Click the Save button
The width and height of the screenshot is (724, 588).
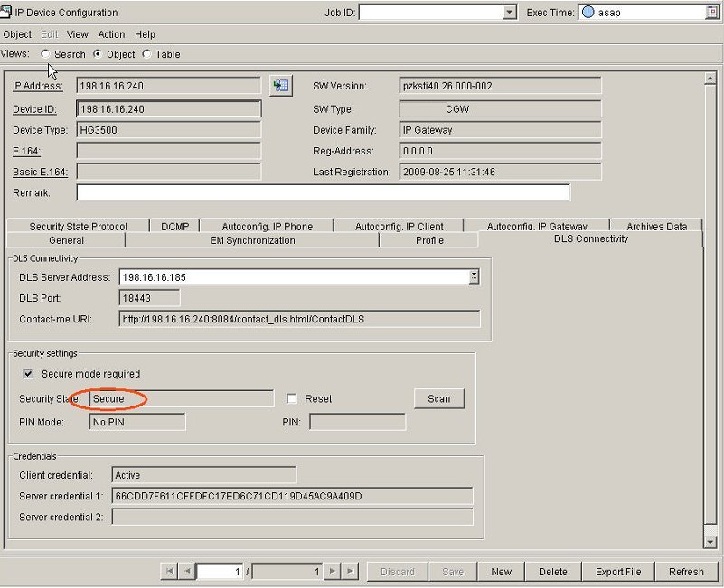453,572
